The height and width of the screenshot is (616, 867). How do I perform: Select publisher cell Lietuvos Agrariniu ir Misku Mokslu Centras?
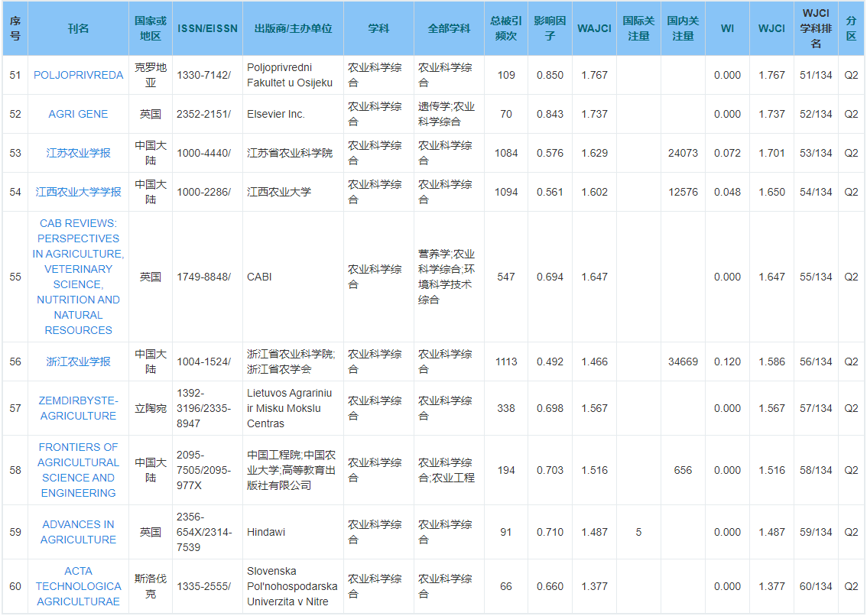coord(293,408)
